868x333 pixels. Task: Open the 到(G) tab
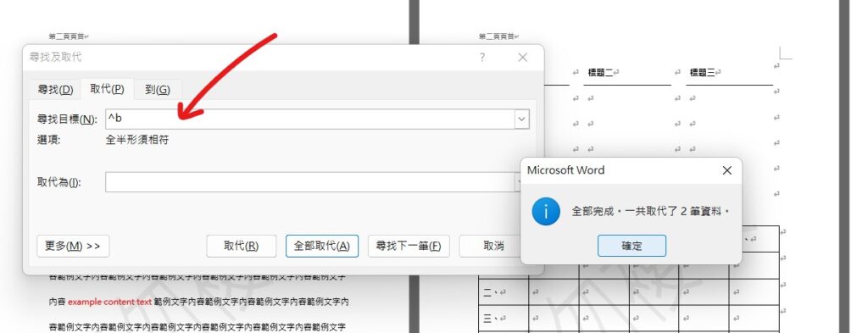point(157,90)
